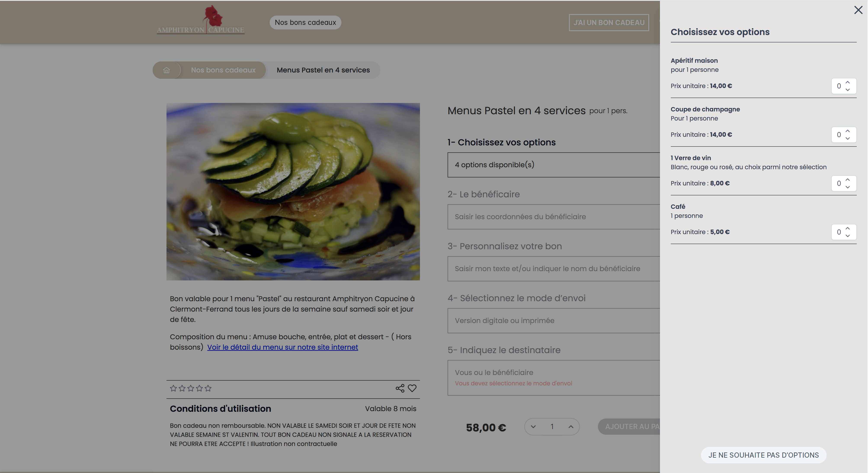The height and width of the screenshot is (473, 868).
Task: Close the options side panel
Action: coord(858,10)
